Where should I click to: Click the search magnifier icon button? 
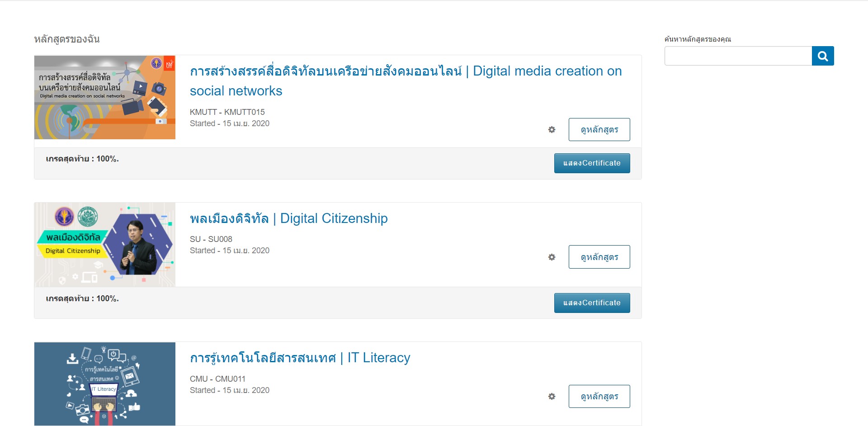(x=823, y=56)
